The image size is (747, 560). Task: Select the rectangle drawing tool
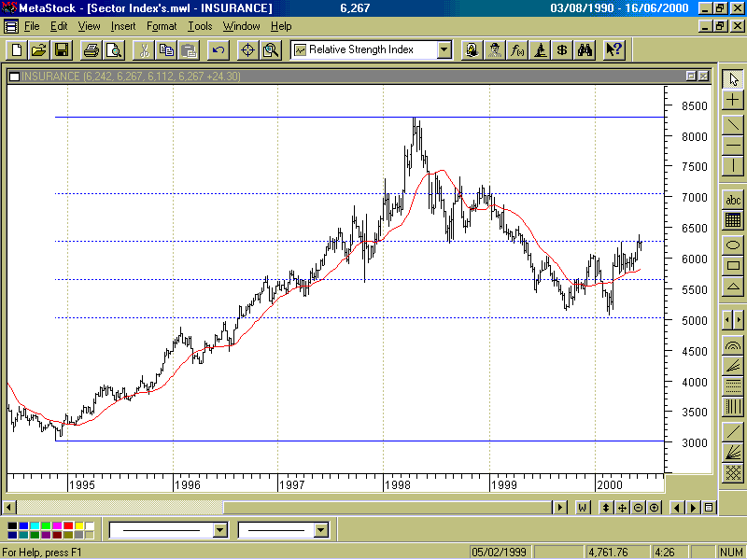733,266
